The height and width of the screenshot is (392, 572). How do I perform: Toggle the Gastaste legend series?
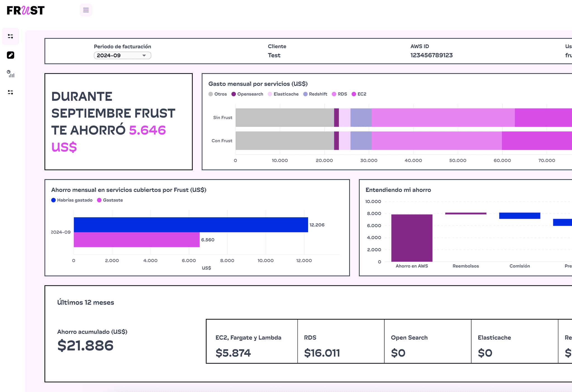tap(110, 200)
